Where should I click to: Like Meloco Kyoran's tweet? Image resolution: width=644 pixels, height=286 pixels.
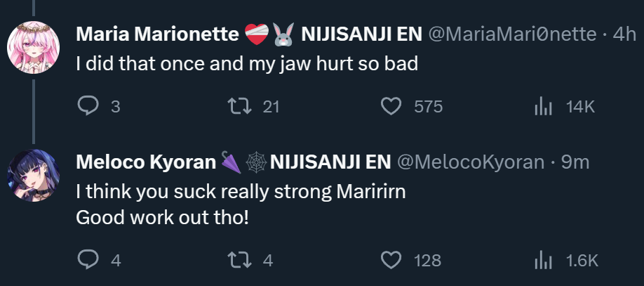pyautogui.click(x=390, y=260)
